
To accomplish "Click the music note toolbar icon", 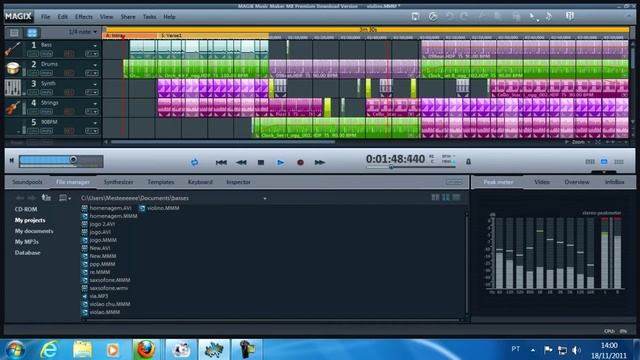I will coord(549,16).
